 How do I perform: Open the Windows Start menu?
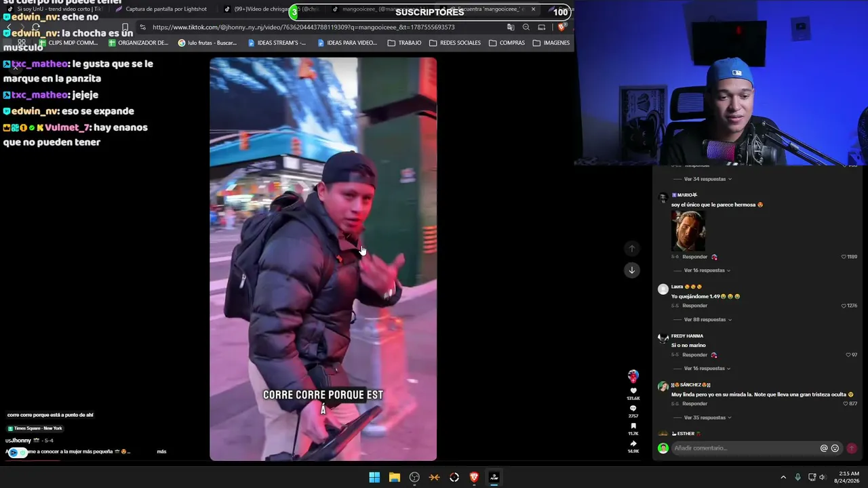click(x=374, y=477)
